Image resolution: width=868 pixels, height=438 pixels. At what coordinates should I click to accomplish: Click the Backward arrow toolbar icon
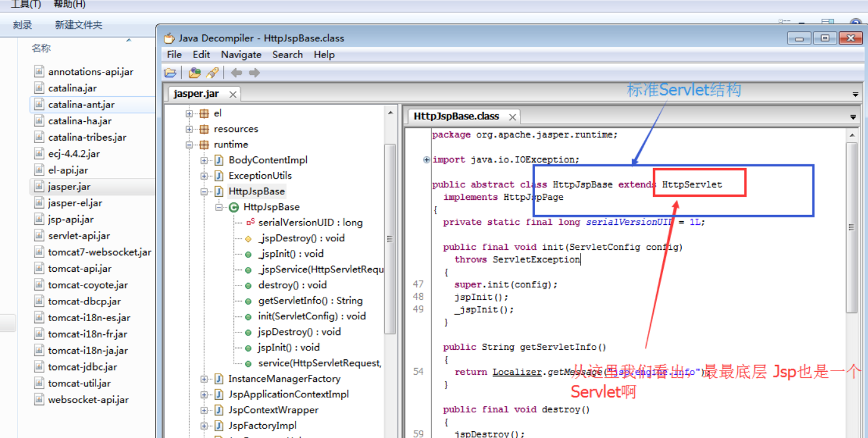pyautogui.click(x=236, y=73)
